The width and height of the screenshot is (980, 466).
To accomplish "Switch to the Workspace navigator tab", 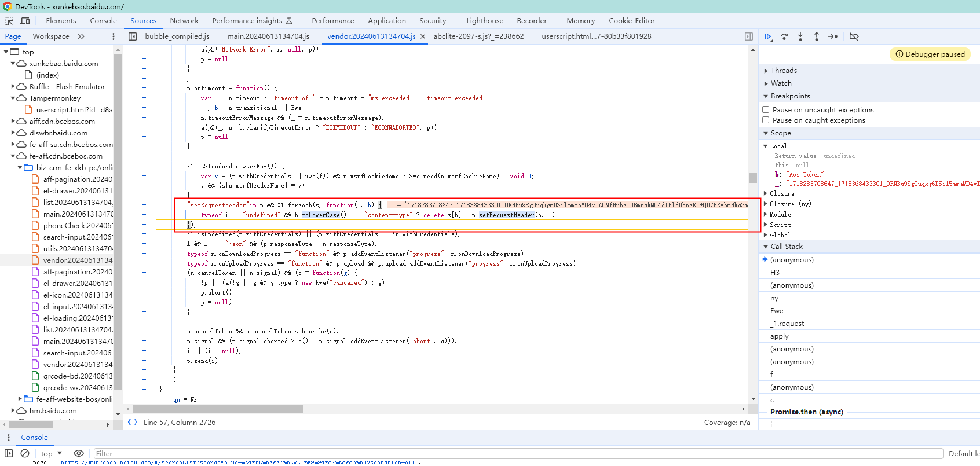I will [51, 36].
